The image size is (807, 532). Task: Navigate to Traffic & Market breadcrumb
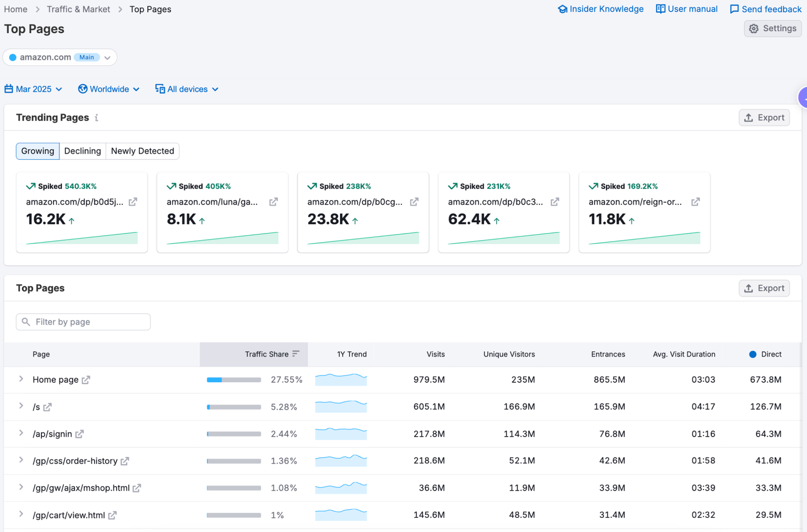pyautogui.click(x=78, y=9)
